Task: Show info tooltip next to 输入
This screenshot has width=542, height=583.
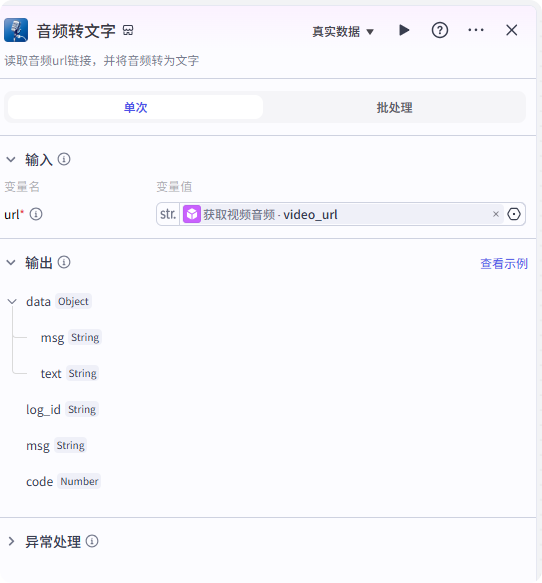Action: coord(64,160)
